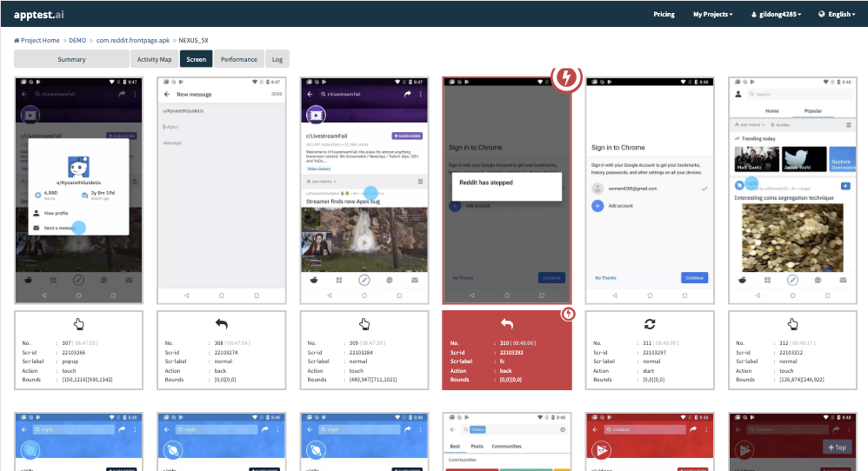Click the apptest.ai logo
Viewport: 868px width, 471px height.
(39, 15)
